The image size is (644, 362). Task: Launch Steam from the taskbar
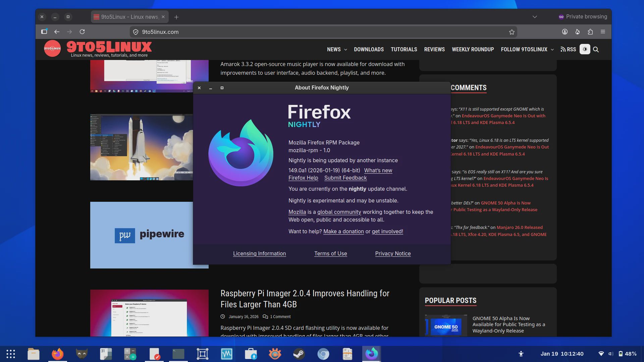click(x=299, y=354)
